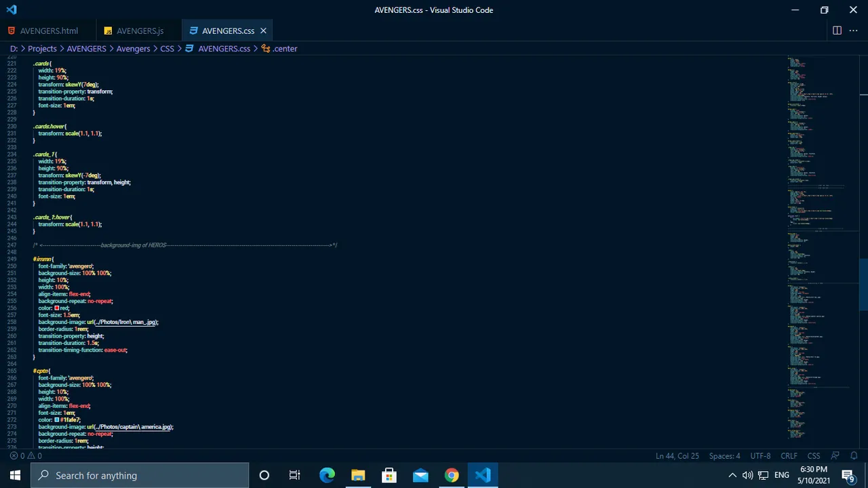Follow the captain america.jpg url link

click(x=132, y=427)
